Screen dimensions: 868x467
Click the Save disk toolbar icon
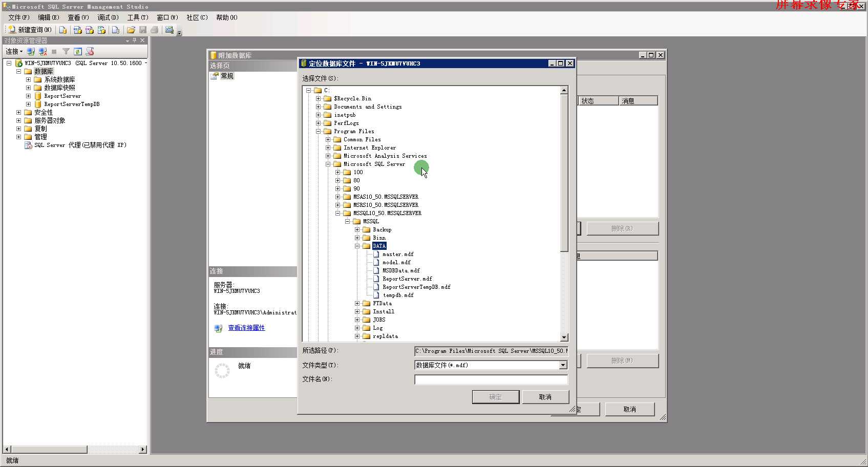[x=143, y=30]
